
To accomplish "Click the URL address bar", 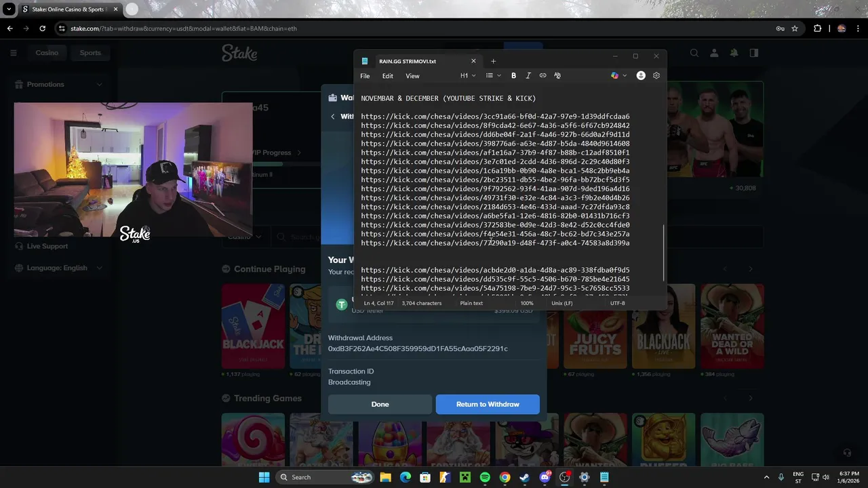I will [420, 28].
